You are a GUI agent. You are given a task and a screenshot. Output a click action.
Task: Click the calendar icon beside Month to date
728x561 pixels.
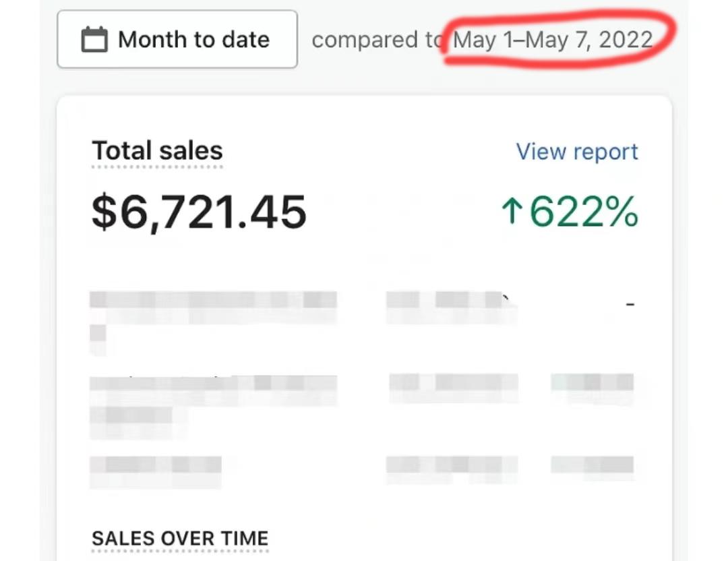[x=94, y=40]
